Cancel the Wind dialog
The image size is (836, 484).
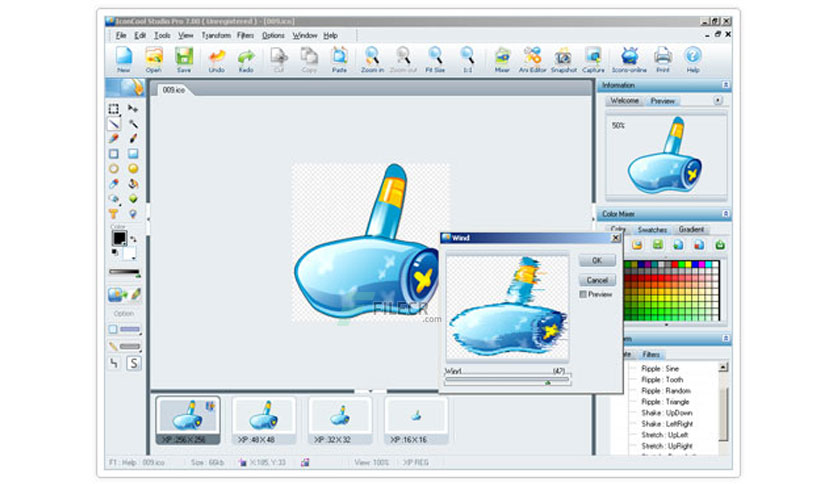point(597,280)
